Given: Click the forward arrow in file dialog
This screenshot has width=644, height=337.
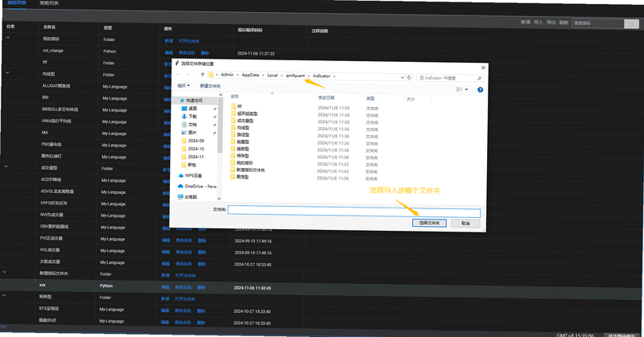Looking at the screenshot, I should (x=188, y=74).
